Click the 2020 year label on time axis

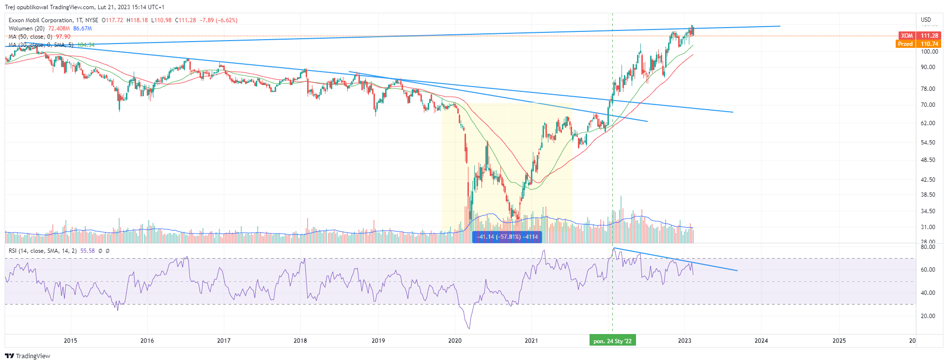pos(454,341)
